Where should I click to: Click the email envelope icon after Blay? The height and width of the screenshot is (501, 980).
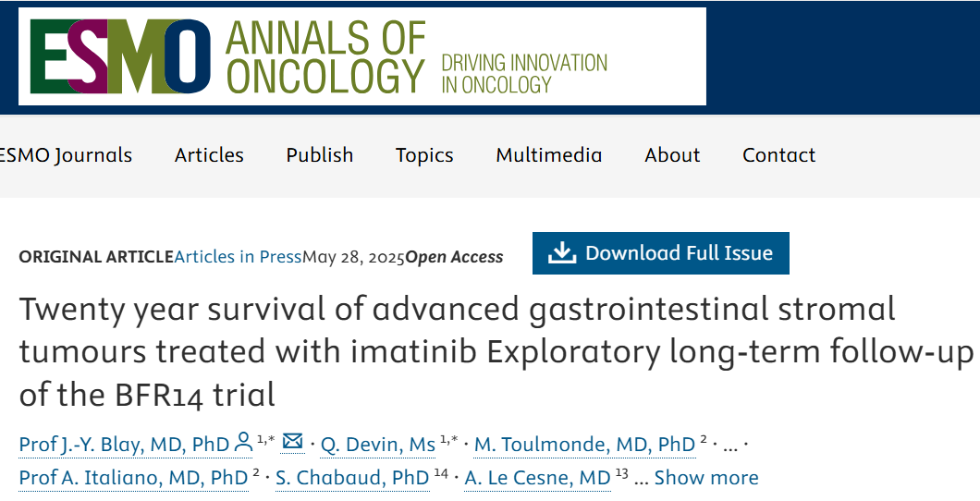[293, 443]
